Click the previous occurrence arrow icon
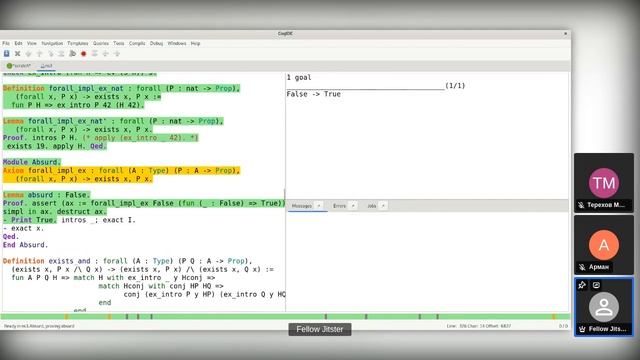 pyautogui.click(x=106, y=53)
